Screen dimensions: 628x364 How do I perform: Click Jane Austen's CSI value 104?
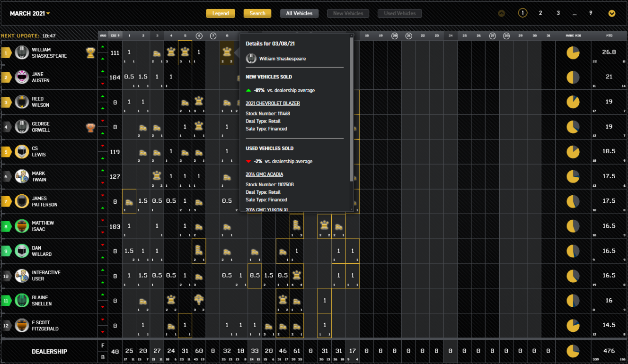115,77
